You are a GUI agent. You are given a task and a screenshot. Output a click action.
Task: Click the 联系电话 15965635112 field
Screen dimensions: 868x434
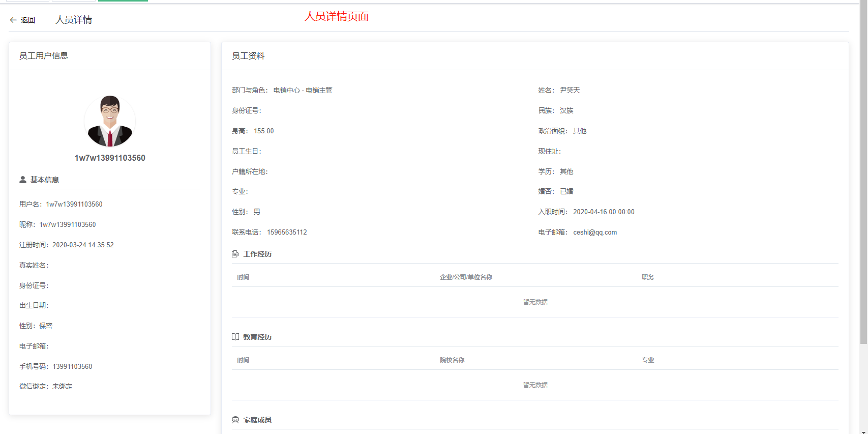270,232
